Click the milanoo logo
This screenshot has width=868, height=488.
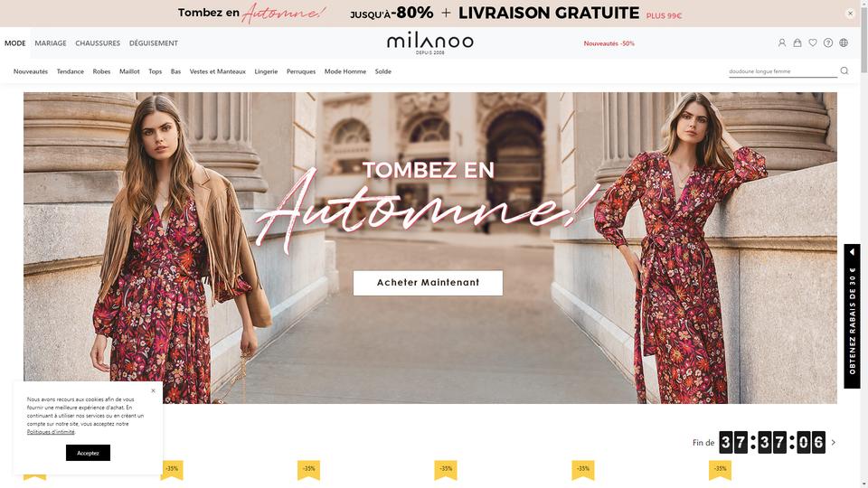(x=430, y=42)
